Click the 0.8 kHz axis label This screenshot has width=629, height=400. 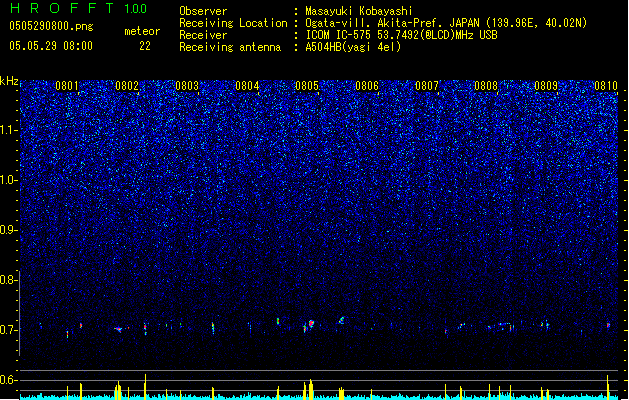pyautogui.click(x=9, y=280)
